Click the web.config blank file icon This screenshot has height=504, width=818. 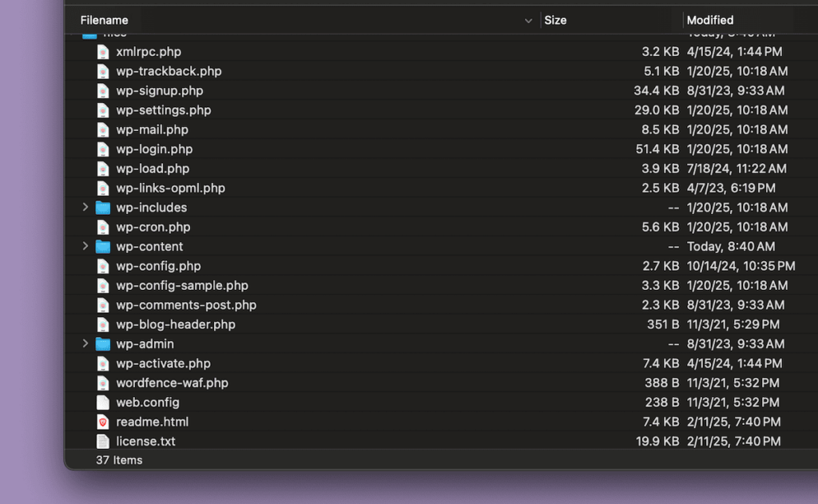pos(102,403)
